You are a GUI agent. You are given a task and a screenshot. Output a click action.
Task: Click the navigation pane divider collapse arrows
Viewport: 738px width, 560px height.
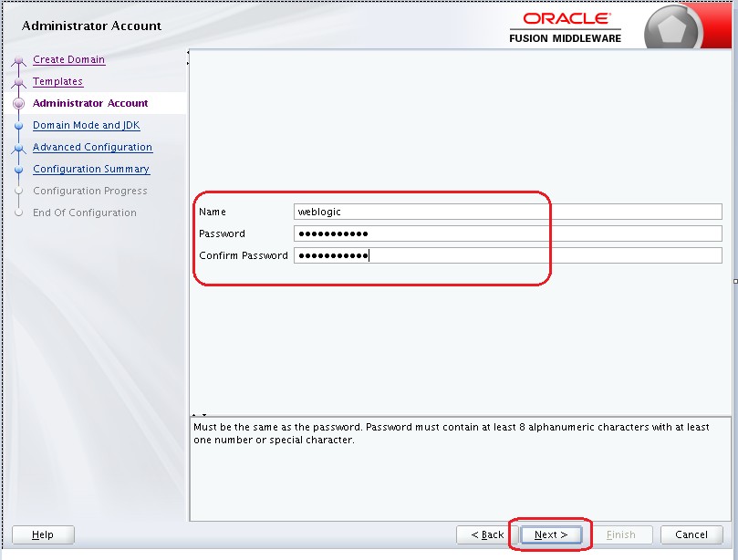188,57
